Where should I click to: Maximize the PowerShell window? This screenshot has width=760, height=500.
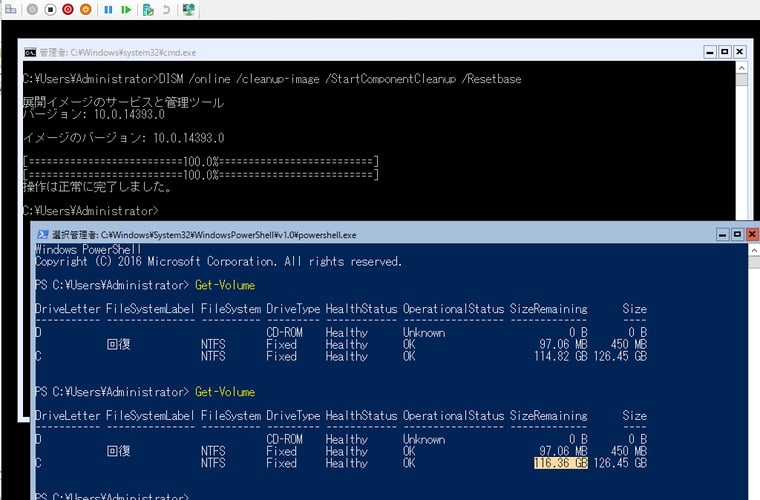pos(737,234)
